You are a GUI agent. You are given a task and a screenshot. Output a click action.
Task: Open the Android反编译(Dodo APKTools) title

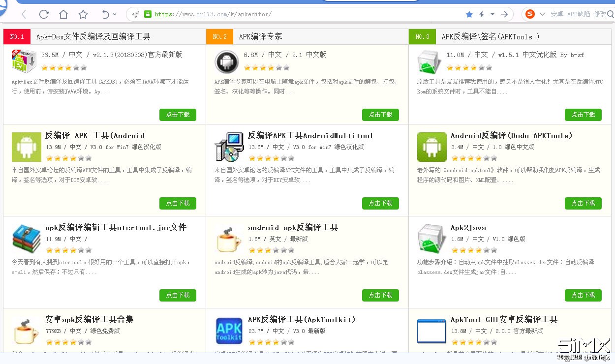(512, 136)
